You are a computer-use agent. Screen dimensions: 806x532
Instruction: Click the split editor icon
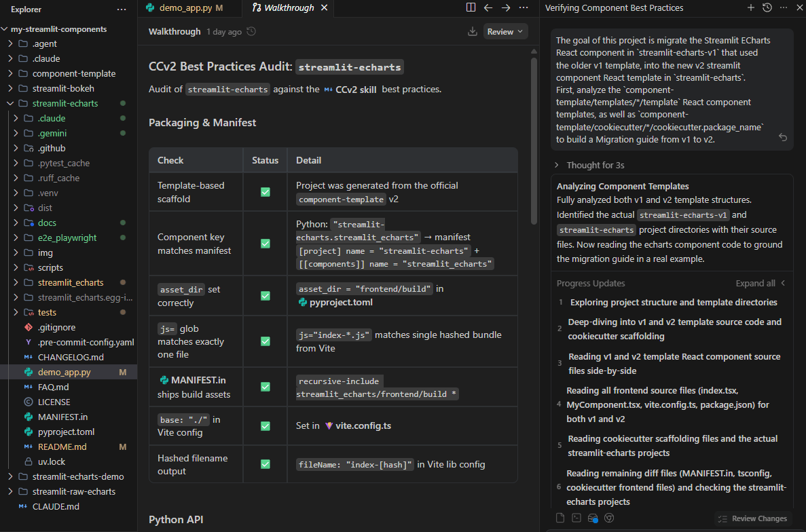[471, 7]
